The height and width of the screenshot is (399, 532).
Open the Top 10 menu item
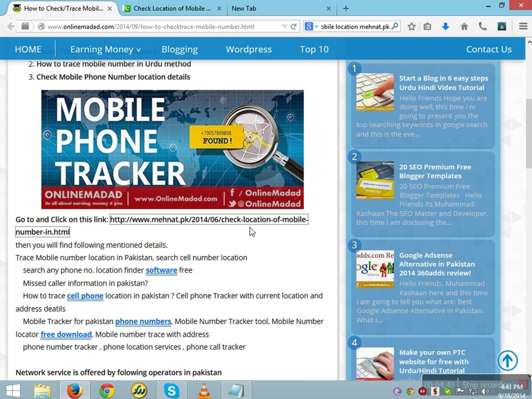click(314, 49)
